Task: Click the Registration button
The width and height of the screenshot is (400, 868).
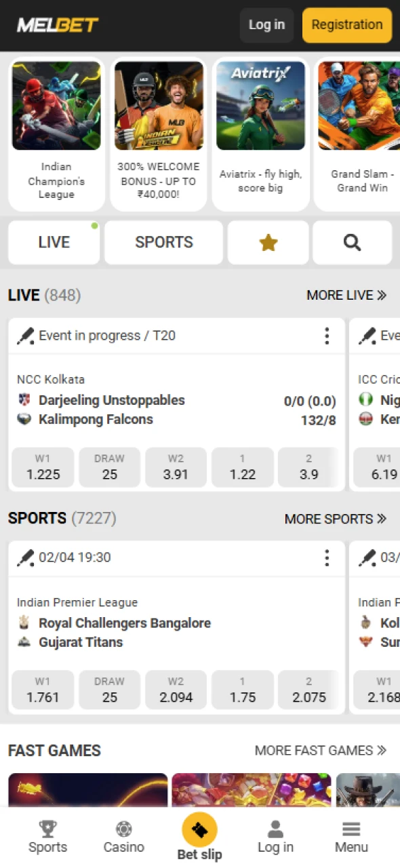Action: click(x=346, y=25)
